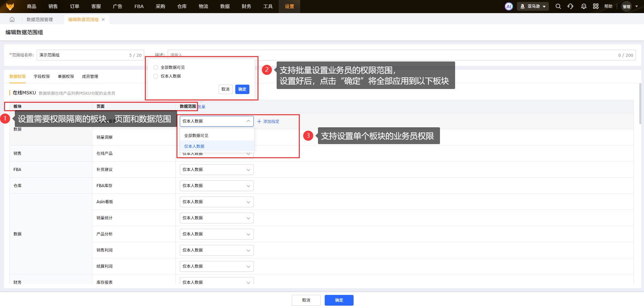Screen dimensions: 644x308
Task: Open the 亚马逊 platform selector
Action: pos(533,6)
